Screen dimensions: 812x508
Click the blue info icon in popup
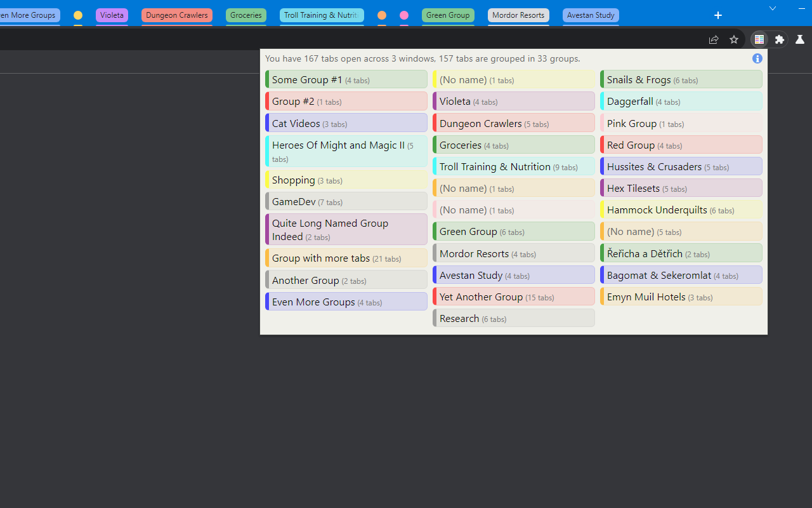click(x=757, y=58)
